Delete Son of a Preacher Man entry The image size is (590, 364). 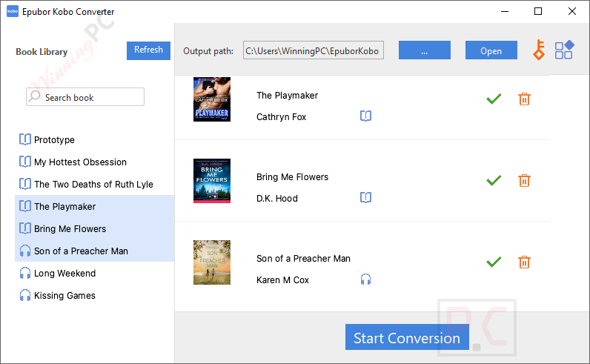point(524,262)
